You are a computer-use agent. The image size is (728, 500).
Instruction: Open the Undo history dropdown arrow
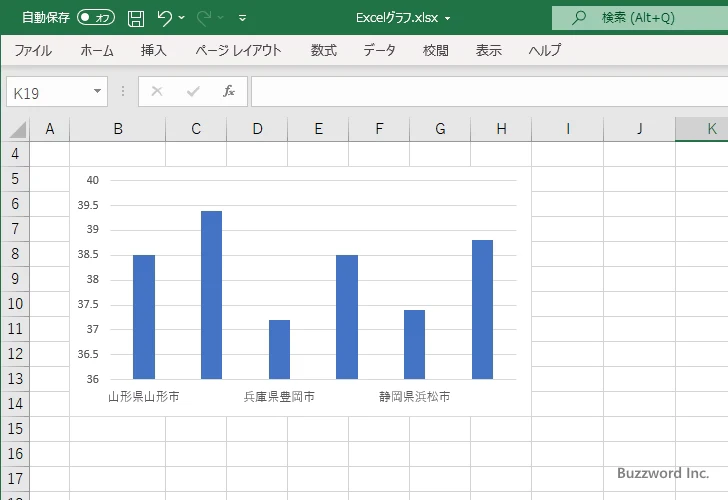(182, 18)
